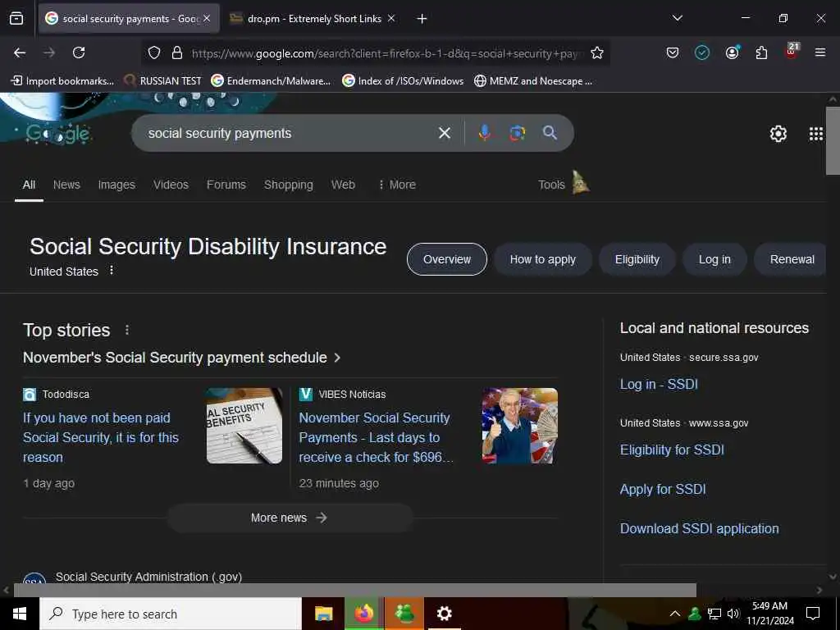Viewport: 840px width, 630px height.
Task: Show hidden system tray icons
Action: point(675,614)
